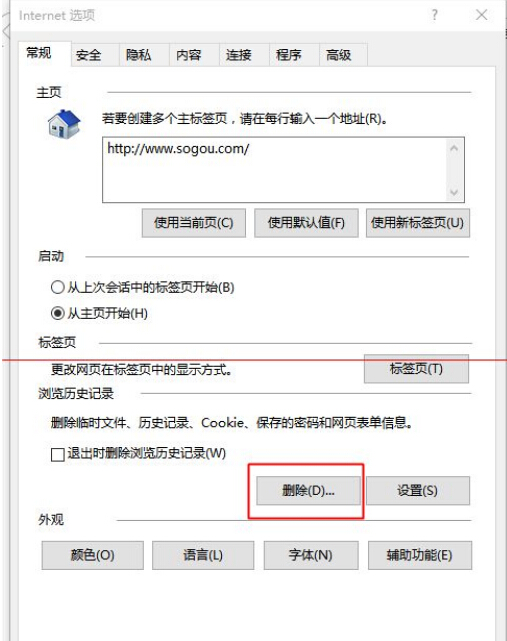
Task: Click 使用新标签页(U) button
Action: (x=417, y=223)
